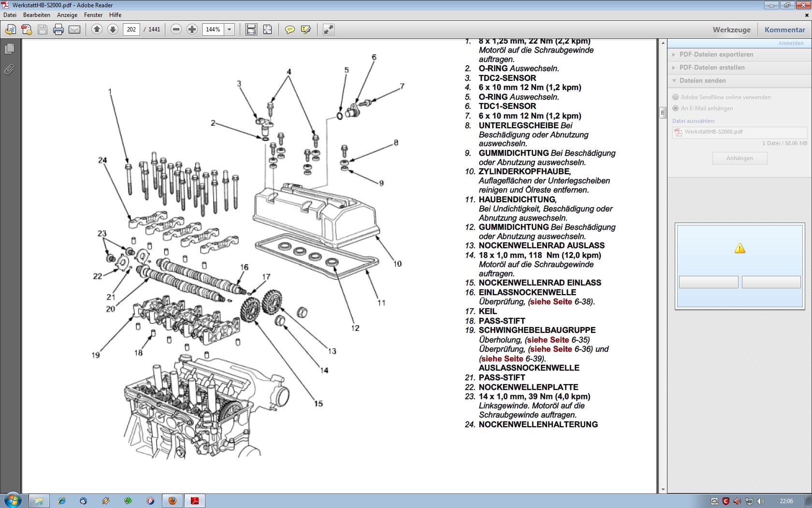Open the attachments paperclip panel icon

point(9,70)
